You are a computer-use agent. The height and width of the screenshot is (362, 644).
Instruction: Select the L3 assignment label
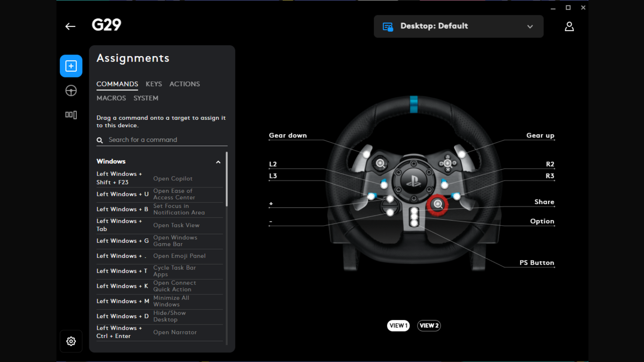273,176
